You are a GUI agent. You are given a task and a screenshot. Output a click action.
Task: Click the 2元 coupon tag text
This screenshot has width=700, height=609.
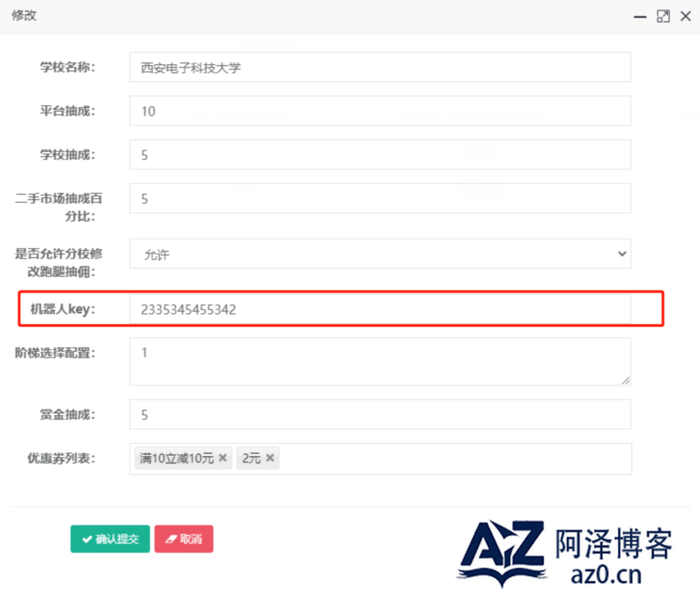pos(252,458)
